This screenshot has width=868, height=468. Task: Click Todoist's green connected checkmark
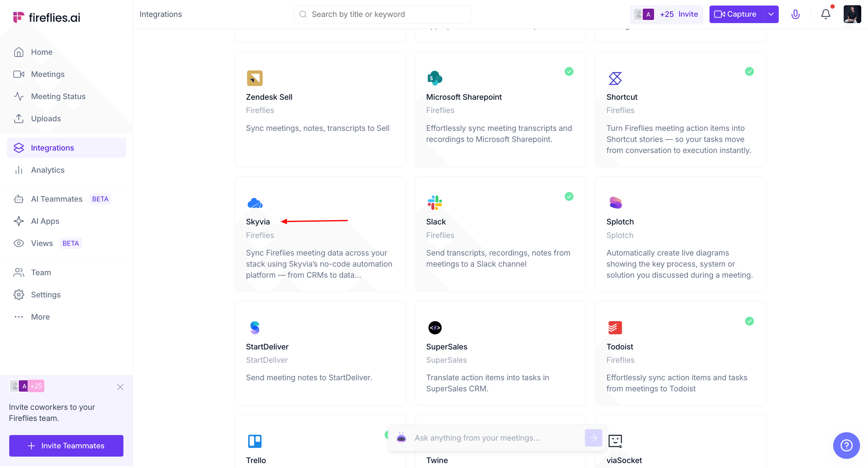click(749, 321)
